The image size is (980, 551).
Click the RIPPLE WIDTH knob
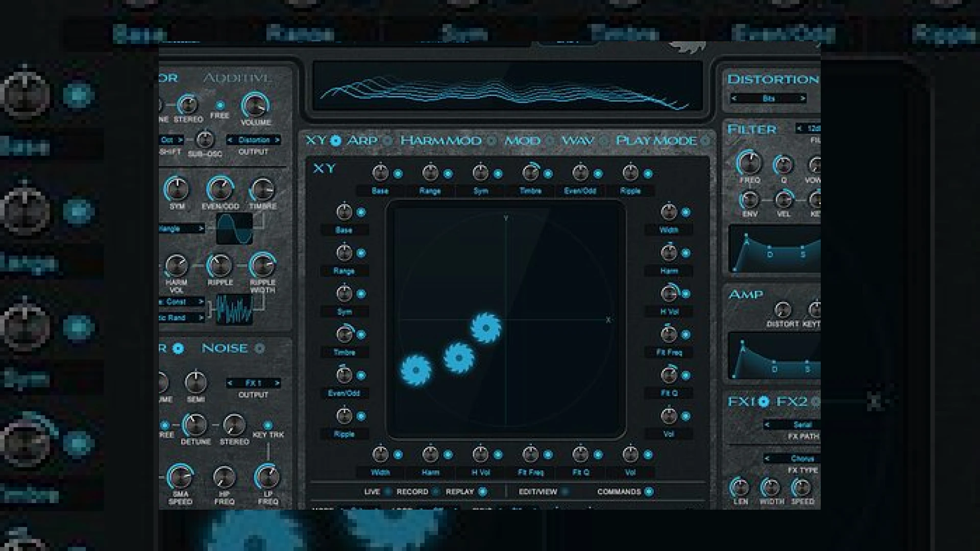click(x=262, y=265)
